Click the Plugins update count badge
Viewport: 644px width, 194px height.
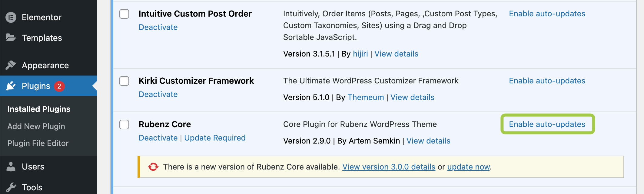pyautogui.click(x=59, y=86)
